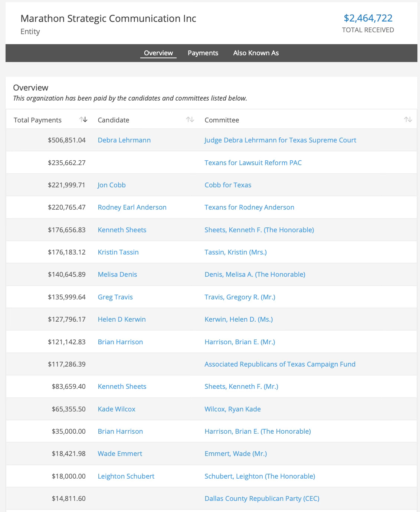Open Texans for Rodney Anderson committee
Screen dimensions: 420x512
[249, 207]
